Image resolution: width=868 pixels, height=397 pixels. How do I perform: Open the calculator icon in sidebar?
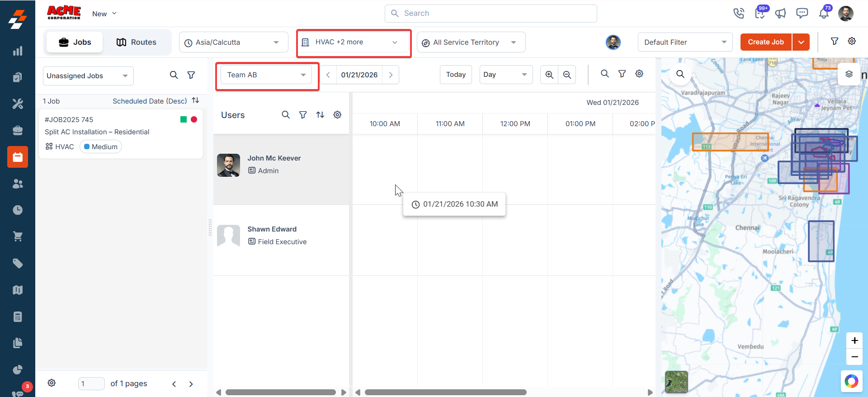coord(18,317)
